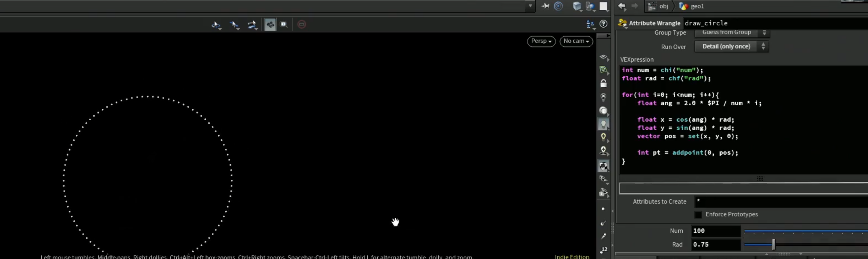Click the Rad slider handle
This screenshot has height=259, width=868.
coord(773,244)
